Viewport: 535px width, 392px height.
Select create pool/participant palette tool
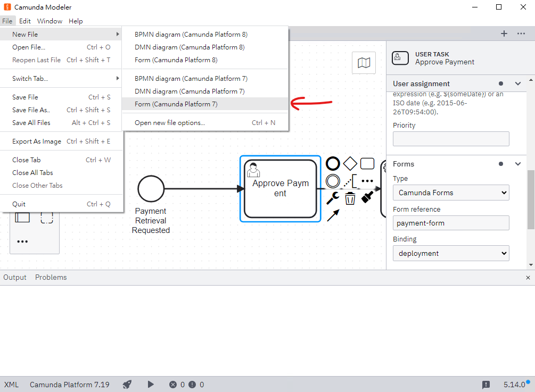click(22, 217)
